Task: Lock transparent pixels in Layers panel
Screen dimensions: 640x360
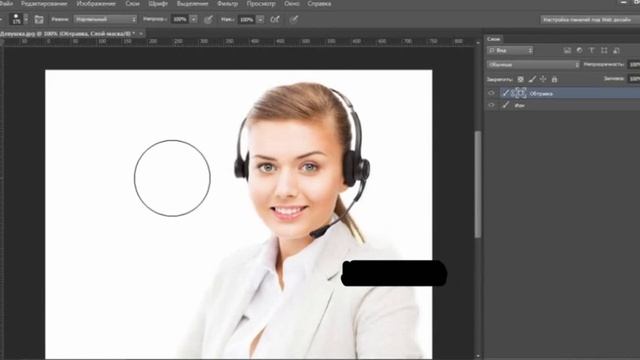Action: (520, 79)
